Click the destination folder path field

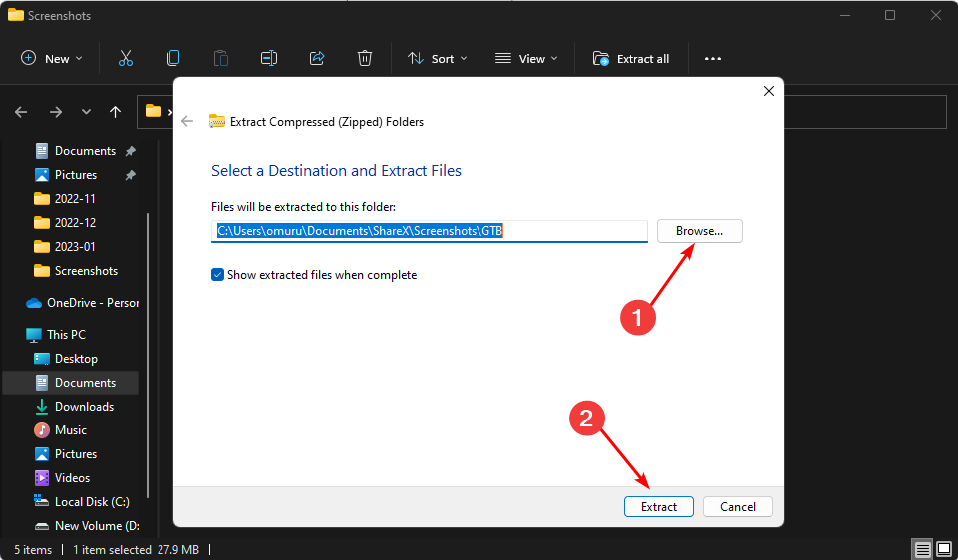[x=429, y=231]
